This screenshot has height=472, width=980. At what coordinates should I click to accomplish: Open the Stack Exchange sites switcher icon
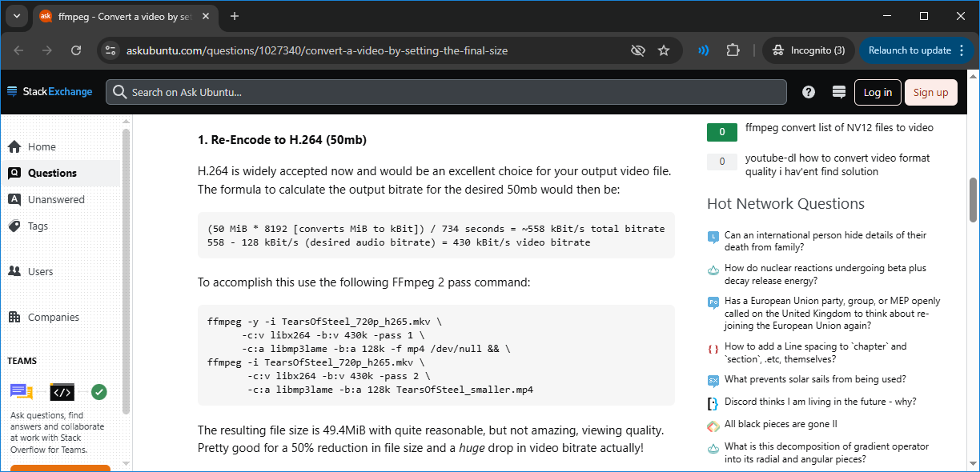click(x=839, y=92)
